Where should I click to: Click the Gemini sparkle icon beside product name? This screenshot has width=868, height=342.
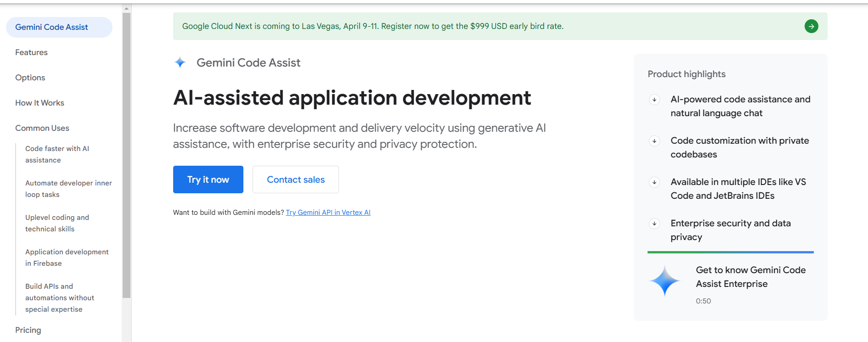(180, 62)
